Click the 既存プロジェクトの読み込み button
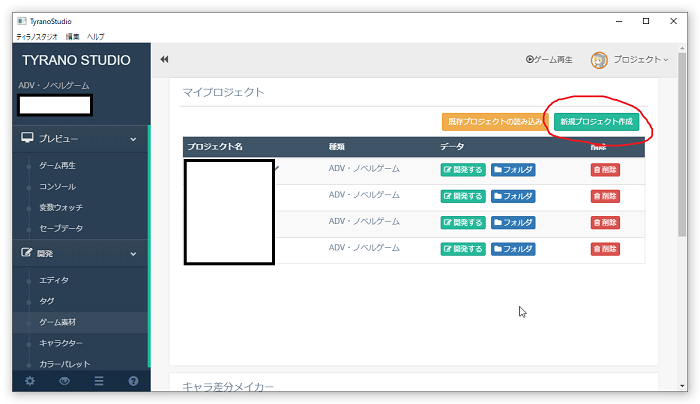The image size is (700, 404). [x=496, y=121]
